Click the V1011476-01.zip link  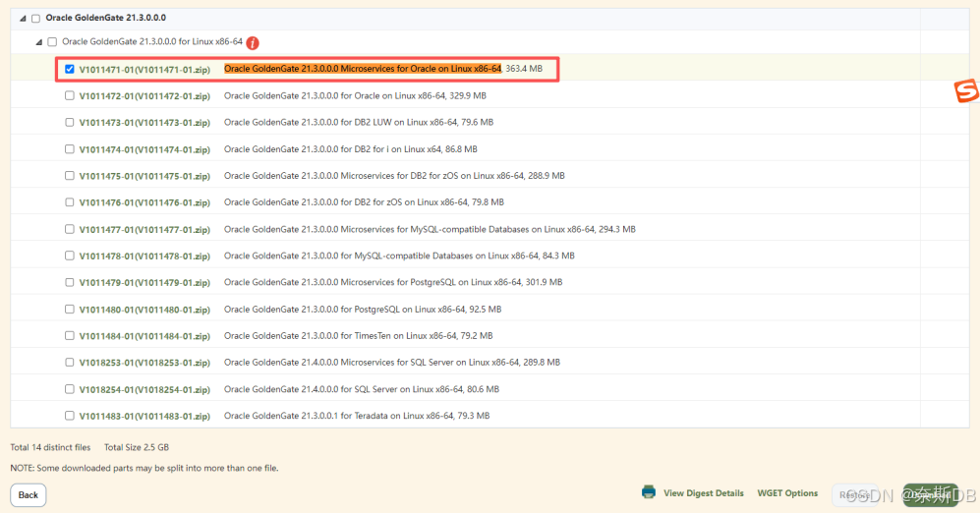tap(144, 203)
